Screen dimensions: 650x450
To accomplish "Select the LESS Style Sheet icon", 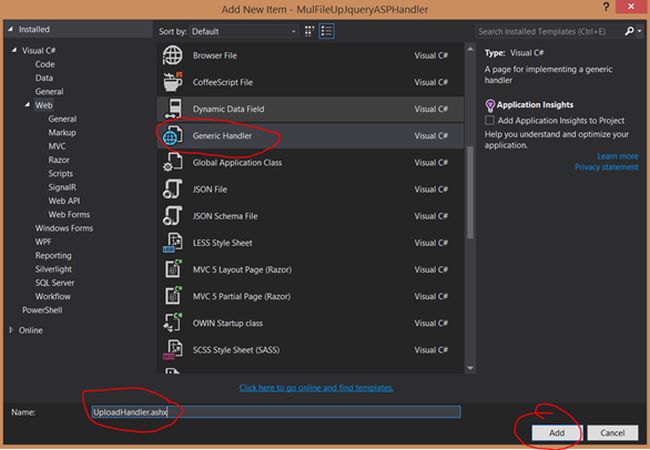I will 172,242.
